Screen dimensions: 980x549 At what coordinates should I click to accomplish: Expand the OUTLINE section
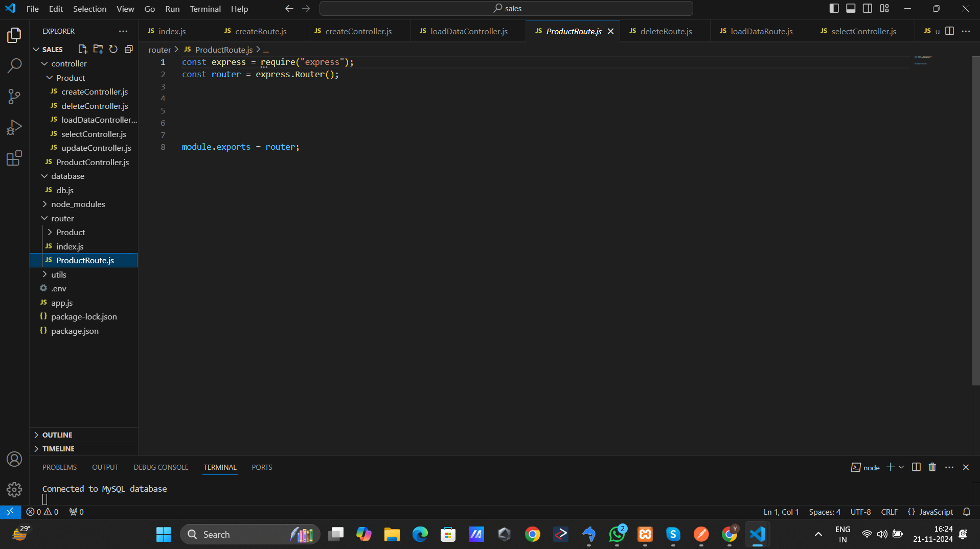coord(57,435)
